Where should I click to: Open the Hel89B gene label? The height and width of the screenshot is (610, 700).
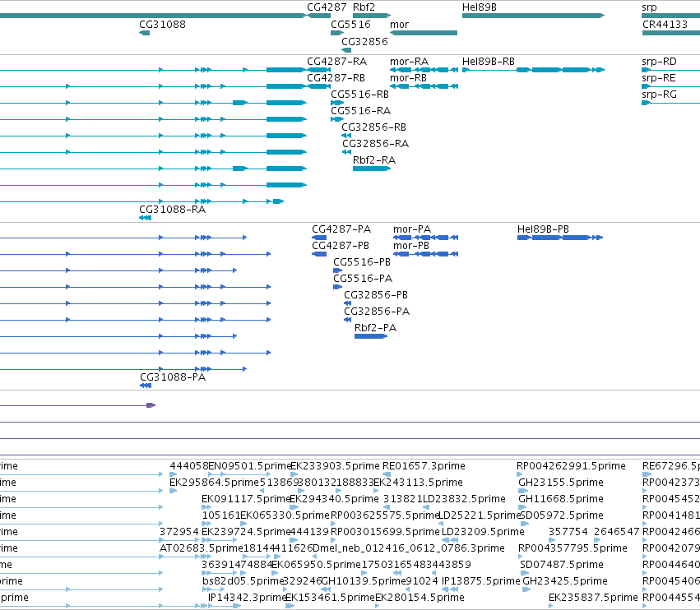(x=479, y=7)
